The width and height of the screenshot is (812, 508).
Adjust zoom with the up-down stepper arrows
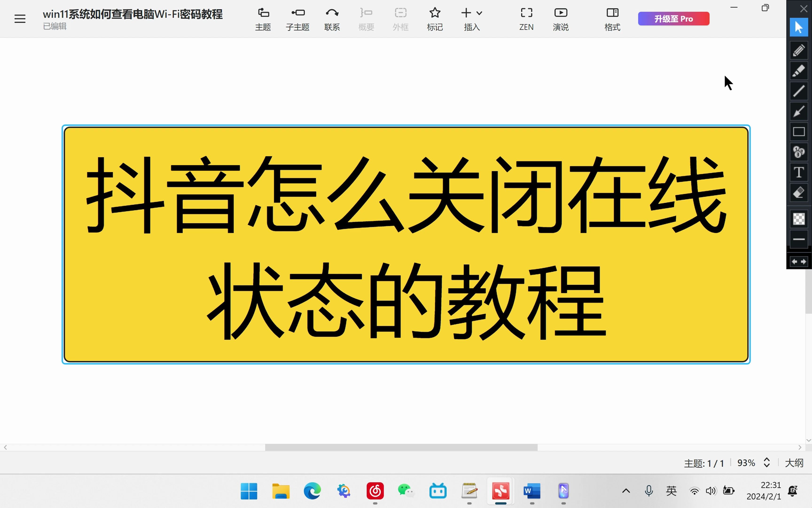767,463
